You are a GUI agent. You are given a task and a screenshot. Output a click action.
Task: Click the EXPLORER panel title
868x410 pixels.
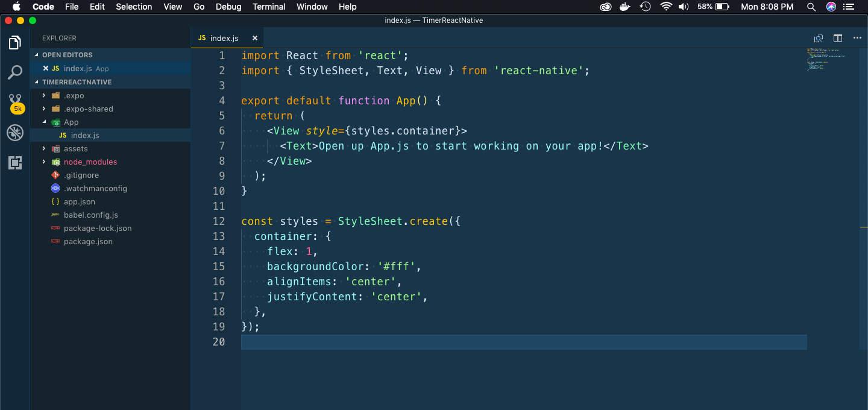59,38
